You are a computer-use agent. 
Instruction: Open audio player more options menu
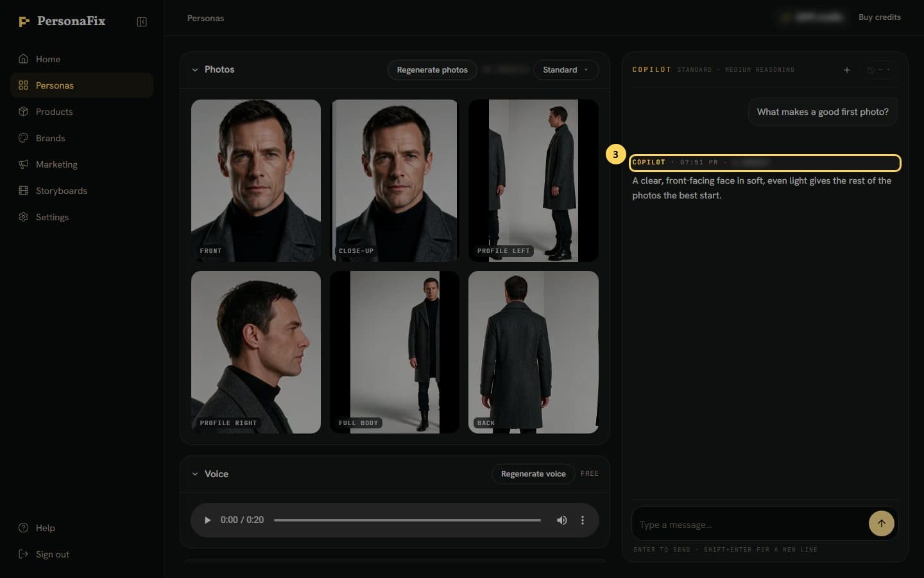click(583, 520)
